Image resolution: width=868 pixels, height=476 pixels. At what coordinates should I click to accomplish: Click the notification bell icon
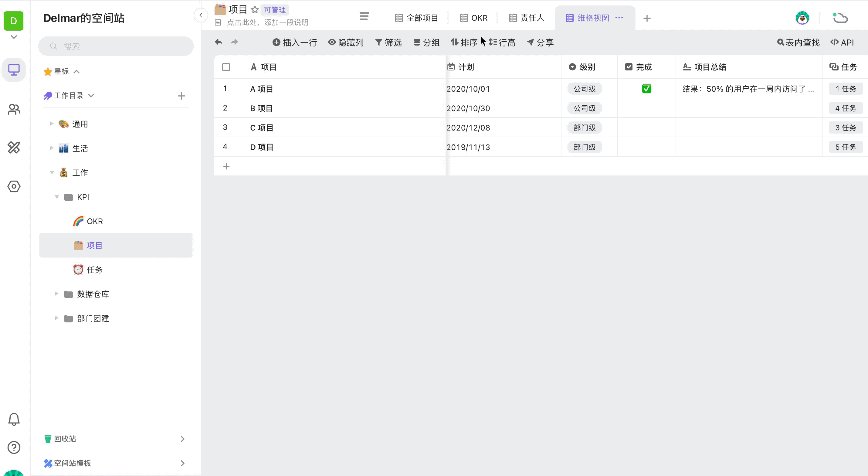pos(14,419)
